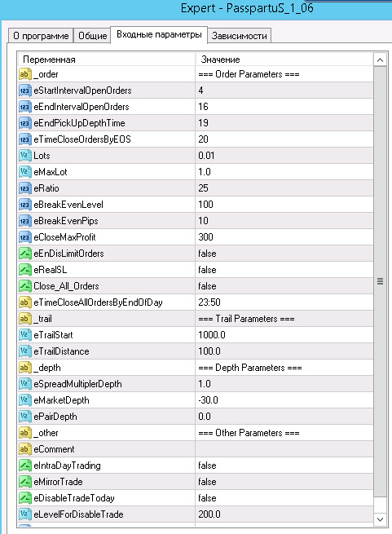392x534 pixels.
Task: Open the 'Зависимости' tab
Action: click(x=239, y=36)
